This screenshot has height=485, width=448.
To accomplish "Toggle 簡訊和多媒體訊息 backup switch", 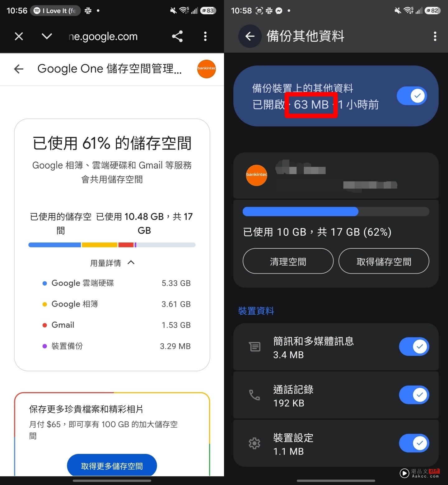I will click(414, 347).
